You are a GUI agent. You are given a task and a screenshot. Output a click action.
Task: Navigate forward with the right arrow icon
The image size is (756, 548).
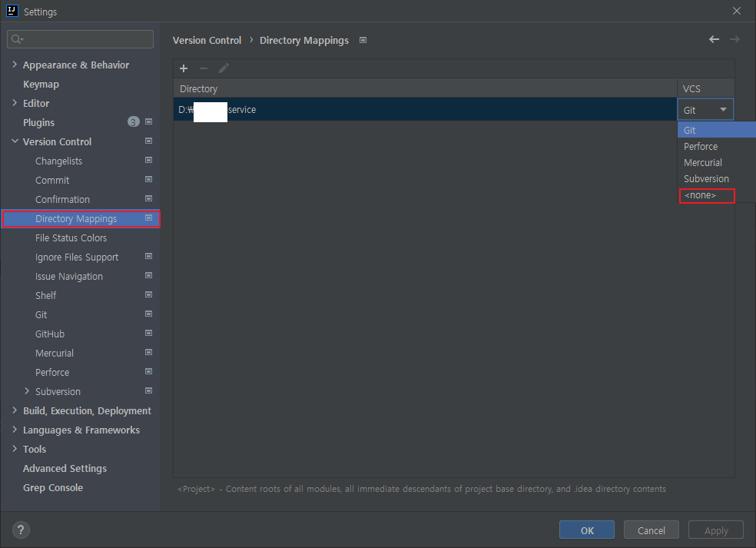point(734,38)
